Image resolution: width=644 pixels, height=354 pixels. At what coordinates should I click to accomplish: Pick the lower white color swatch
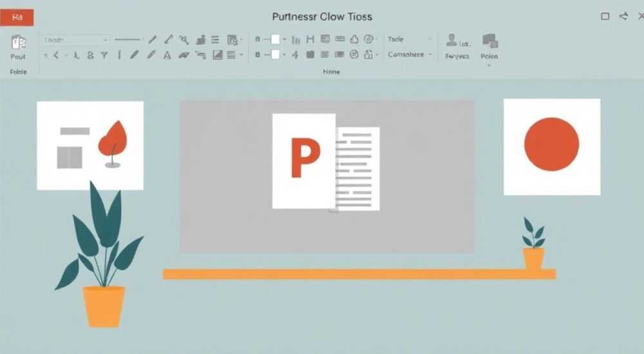[275, 54]
